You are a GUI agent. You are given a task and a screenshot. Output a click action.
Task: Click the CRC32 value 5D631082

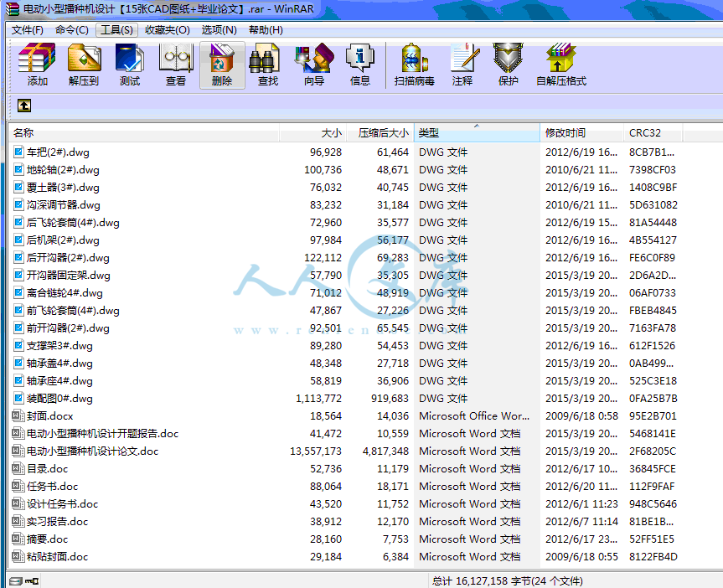(x=653, y=204)
